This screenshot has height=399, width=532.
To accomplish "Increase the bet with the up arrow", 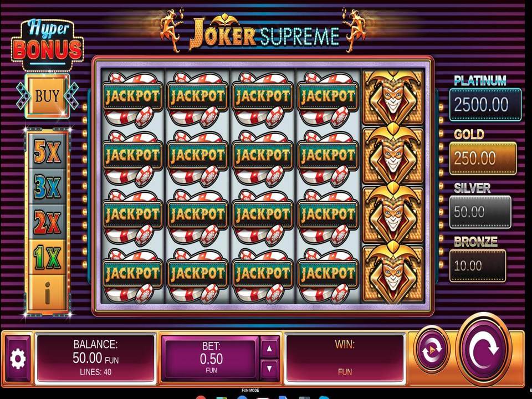I will click(x=269, y=349).
